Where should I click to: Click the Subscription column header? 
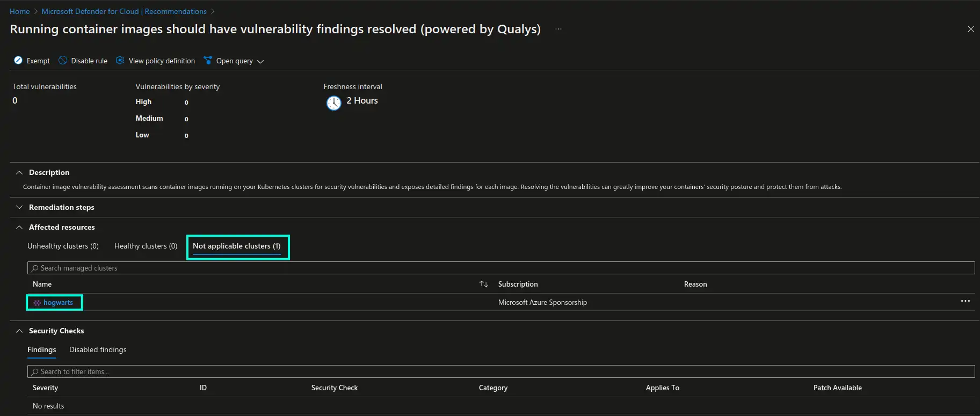pyautogui.click(x=518, y=284)
